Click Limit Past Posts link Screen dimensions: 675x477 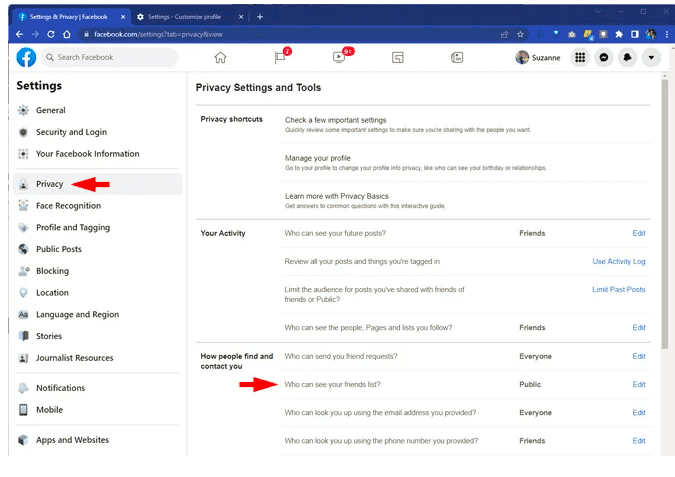pos(619,289)
